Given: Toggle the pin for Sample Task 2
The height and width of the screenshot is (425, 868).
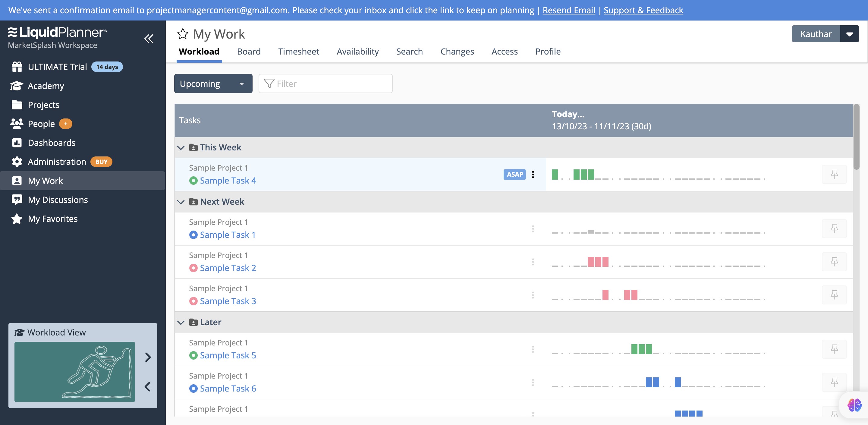Looking at the screenshot, I should click(x=834, y=262).
